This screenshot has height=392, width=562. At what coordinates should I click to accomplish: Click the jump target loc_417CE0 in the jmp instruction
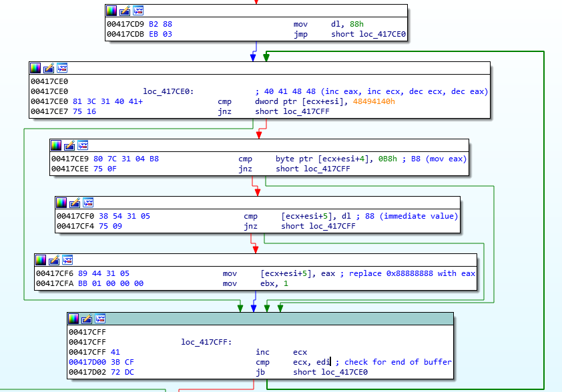coord(382,34)
